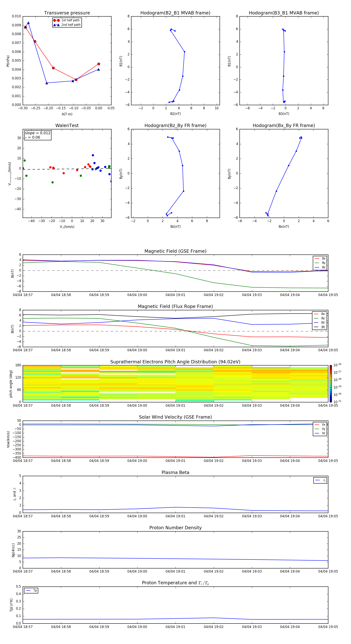
Task: Click the "B3(nT)" x-axis label
Action: pos(284,114)
